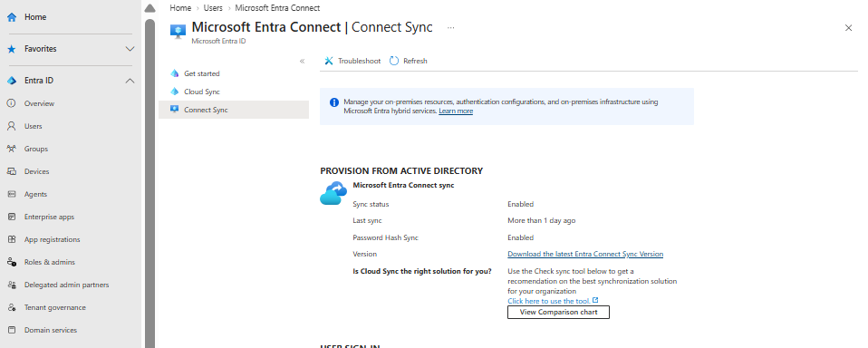Click the cloud sync arrow icon
Image resolution: width=868 pixels, height=348 pixels.
pyautogui.click(x=333, y=193)
